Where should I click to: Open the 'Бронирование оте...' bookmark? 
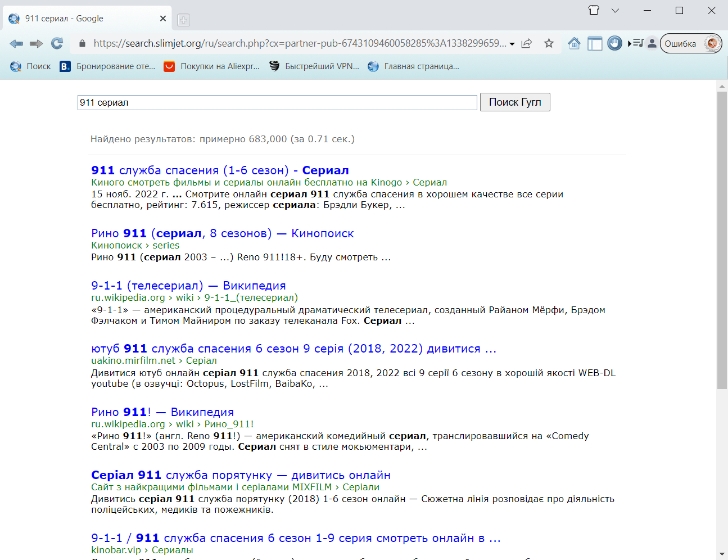[107, 66]
